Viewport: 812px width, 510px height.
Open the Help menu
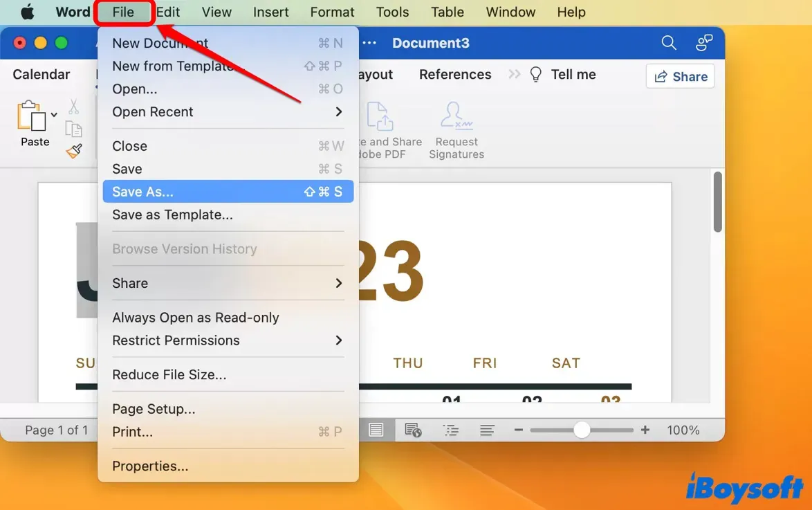click(571, 12)
